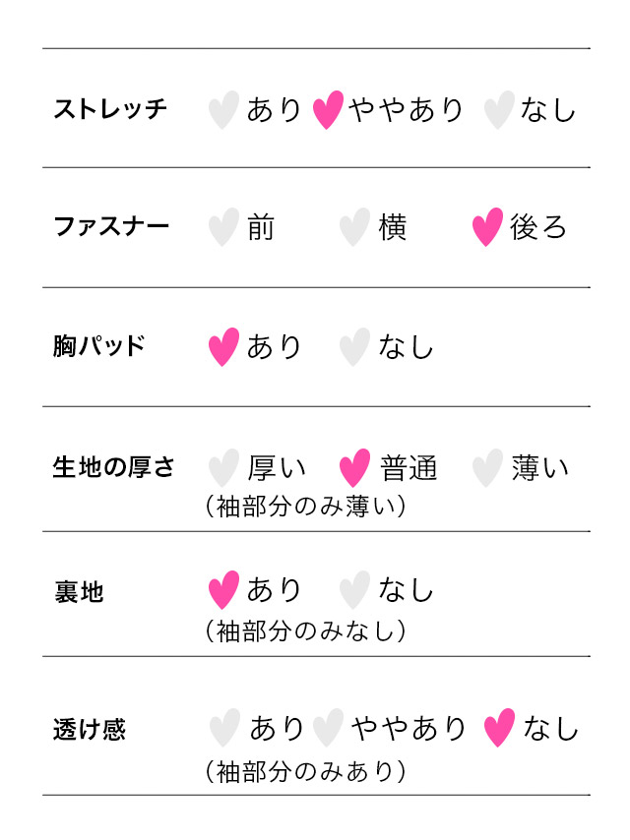Click the pink heart beside ファスナー 後ろ

click(487, 227)
